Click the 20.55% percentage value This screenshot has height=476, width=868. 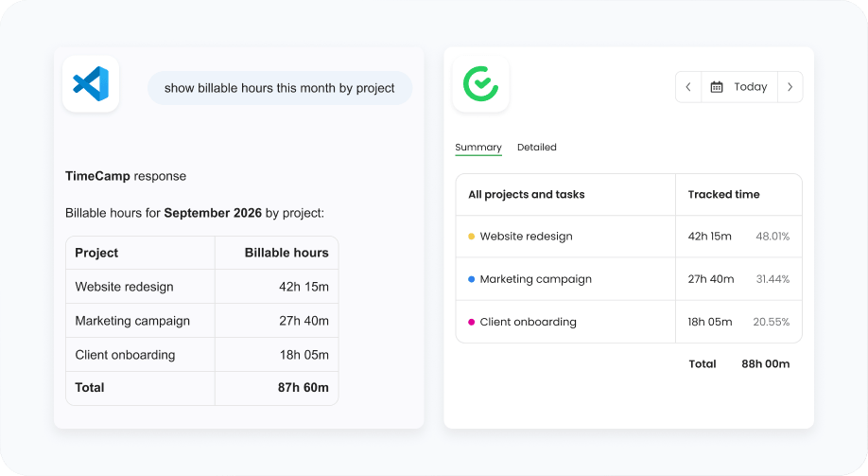(772, 322)
